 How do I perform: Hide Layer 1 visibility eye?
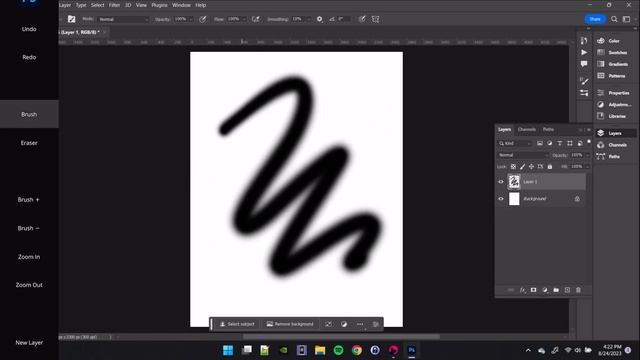[501, 182]
